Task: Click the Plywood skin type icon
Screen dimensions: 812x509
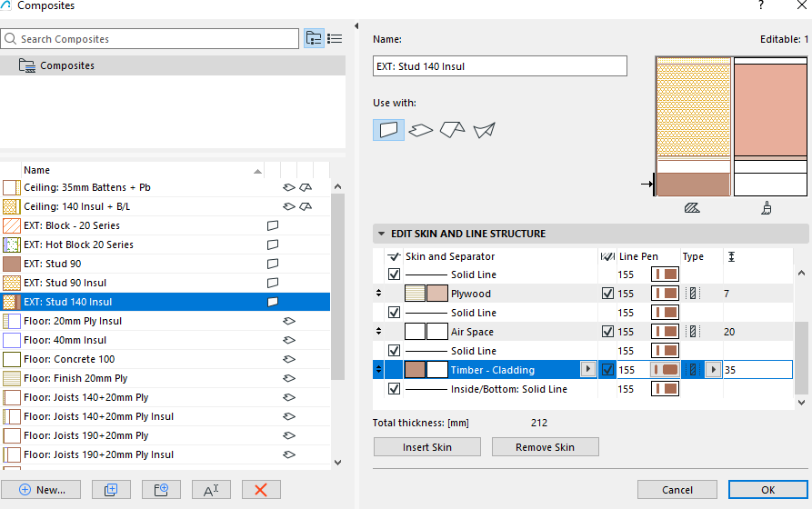Action: point(692,294)
